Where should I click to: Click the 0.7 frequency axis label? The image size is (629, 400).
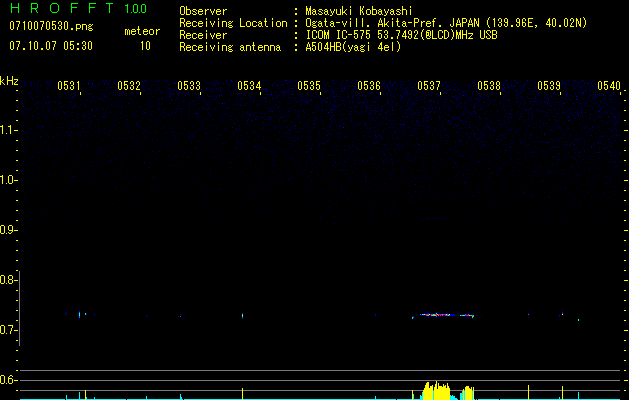[x=7, y=330]
